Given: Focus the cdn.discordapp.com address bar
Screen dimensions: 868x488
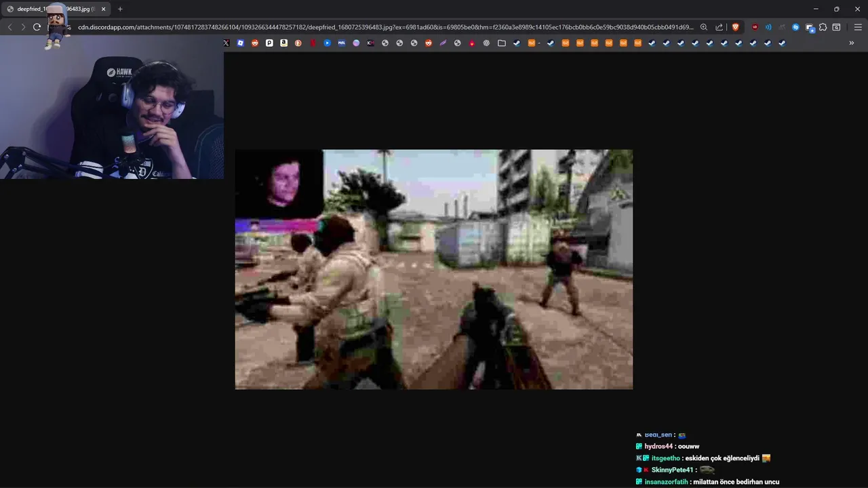Looking at the screenshot, I should (x=385, y=27).
